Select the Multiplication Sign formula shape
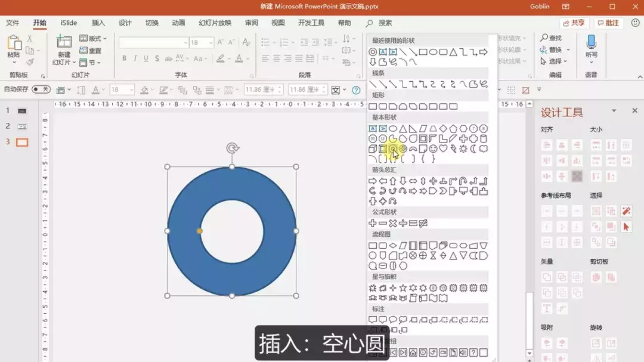 click(393, 223)
